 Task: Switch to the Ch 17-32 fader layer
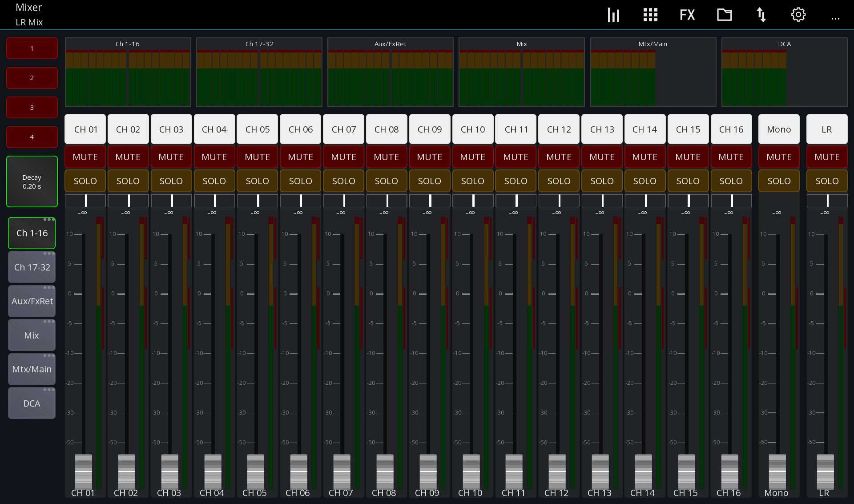click(32, 267)
